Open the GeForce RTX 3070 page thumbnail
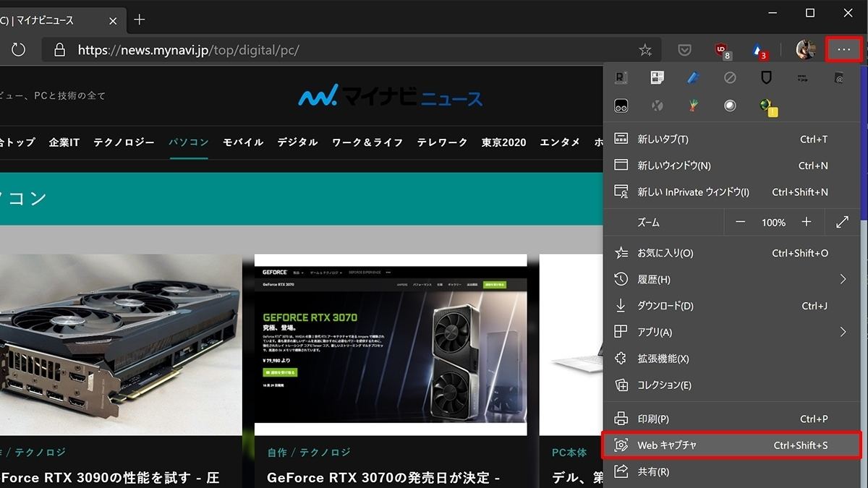The height and width of the screenshot is (488, 868). point(391,345)
